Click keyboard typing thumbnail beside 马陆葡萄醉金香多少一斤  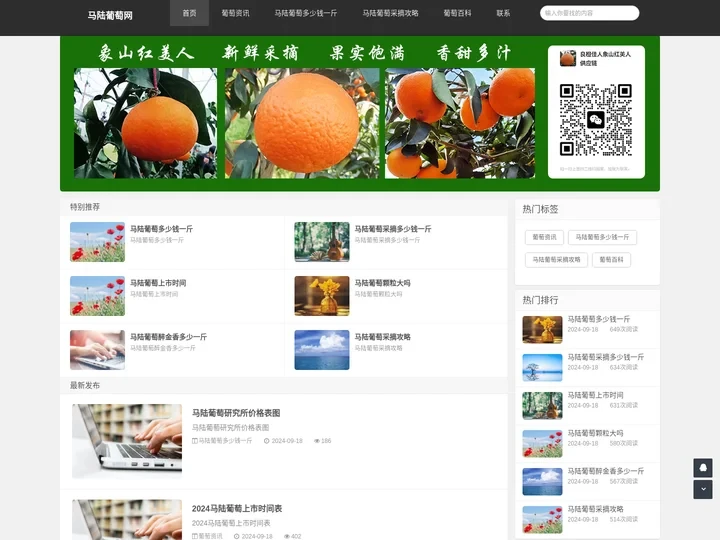[x=97, y=350]
